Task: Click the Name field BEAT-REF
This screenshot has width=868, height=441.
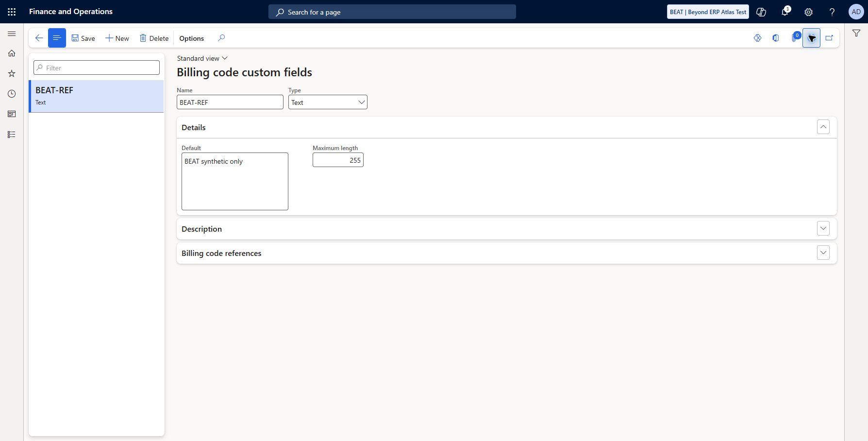Action: pyautogui.click(x=230, y=102)
